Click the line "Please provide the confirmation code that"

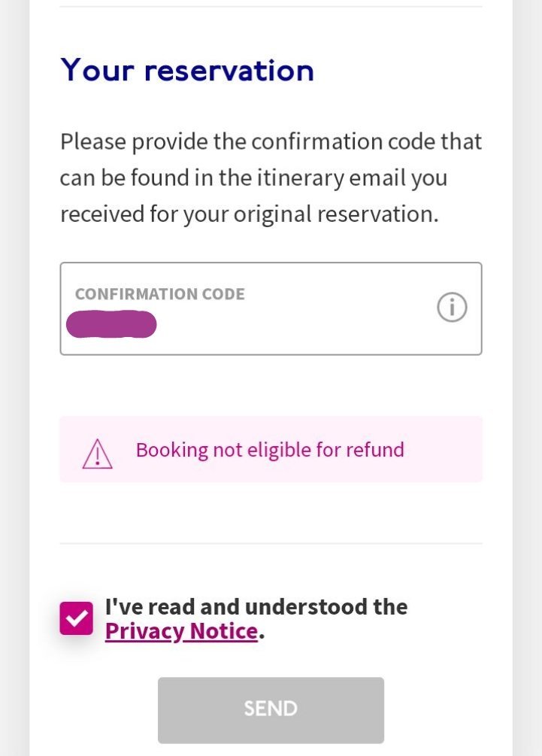[271, 141]
